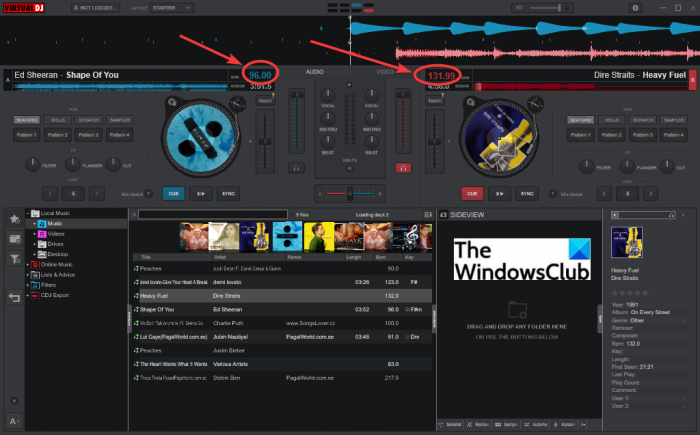
Task: Click the add virtual folder sidebar icon
Action: (14, 239)
